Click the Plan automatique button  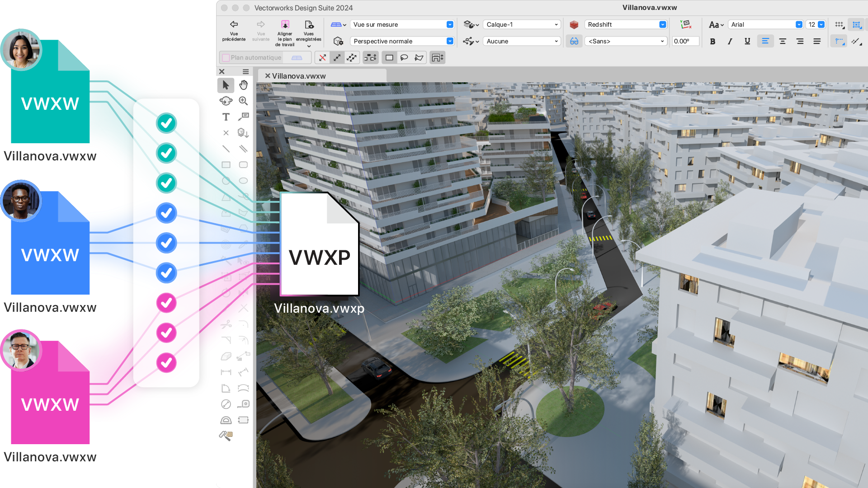[x=256, y=57]
